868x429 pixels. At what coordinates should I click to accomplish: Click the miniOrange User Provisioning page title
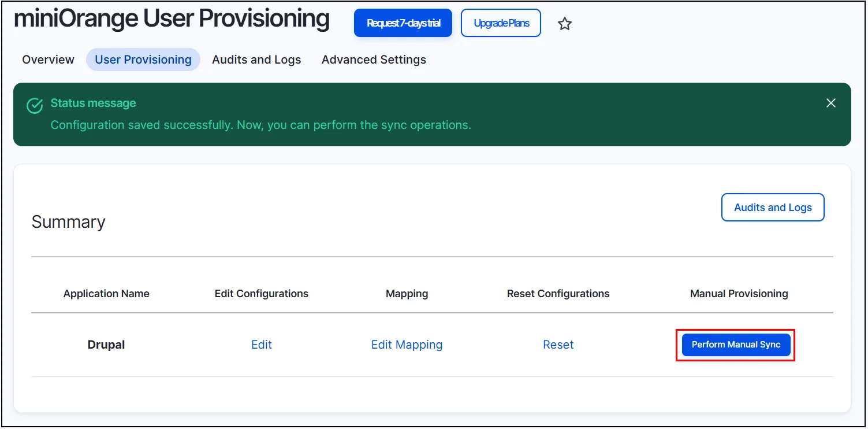(172, 19)
